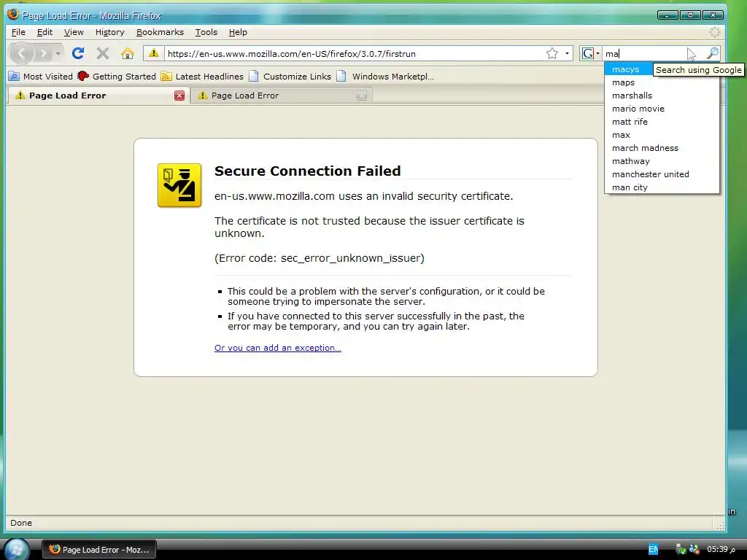This screenshot has height=560, width=747.
Task: Click the Getting Started bookmark favicon
Action: (x=83, y=76)
